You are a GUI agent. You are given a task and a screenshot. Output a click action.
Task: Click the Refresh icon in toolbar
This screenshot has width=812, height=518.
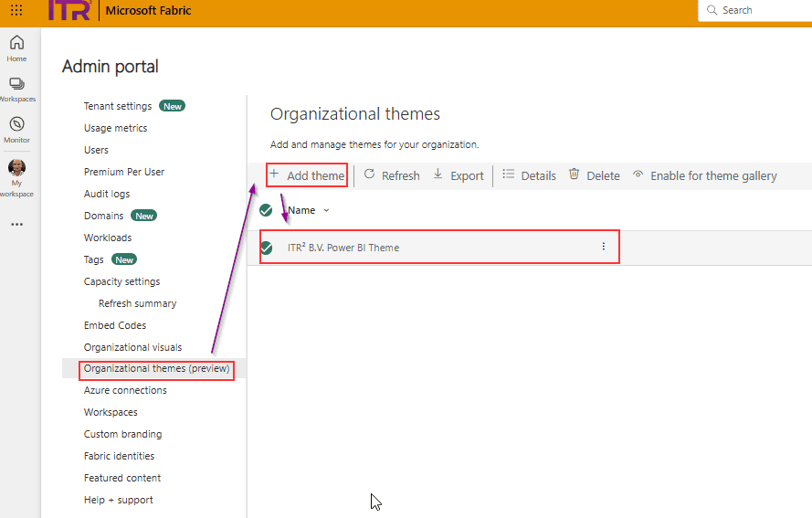(x=370, y=174)
